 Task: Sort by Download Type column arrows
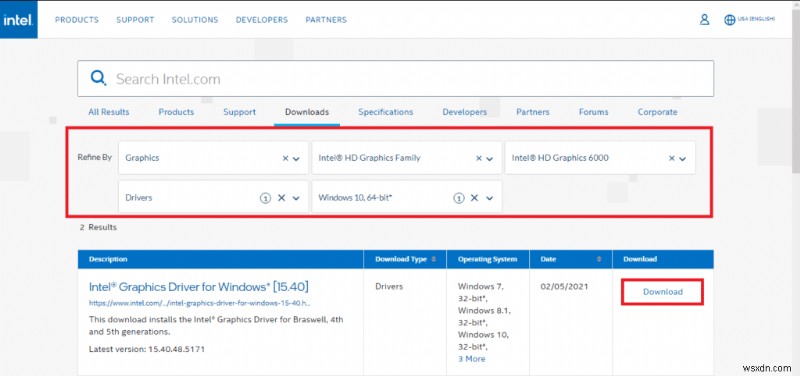click(x=434, y=259)
